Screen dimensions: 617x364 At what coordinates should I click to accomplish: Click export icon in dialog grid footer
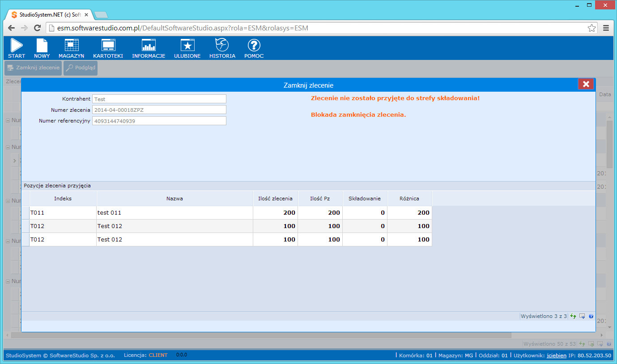pyautogui.click(x=582, y=316)
